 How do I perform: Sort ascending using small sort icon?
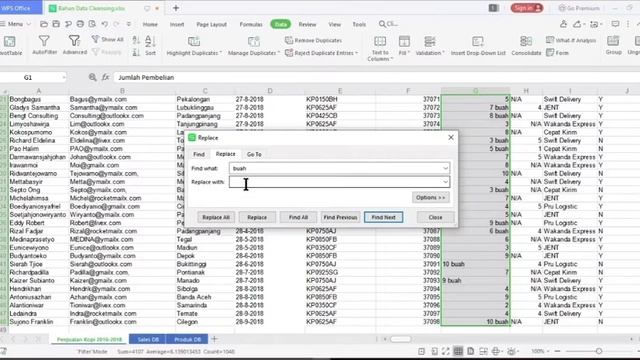(136, 40)
